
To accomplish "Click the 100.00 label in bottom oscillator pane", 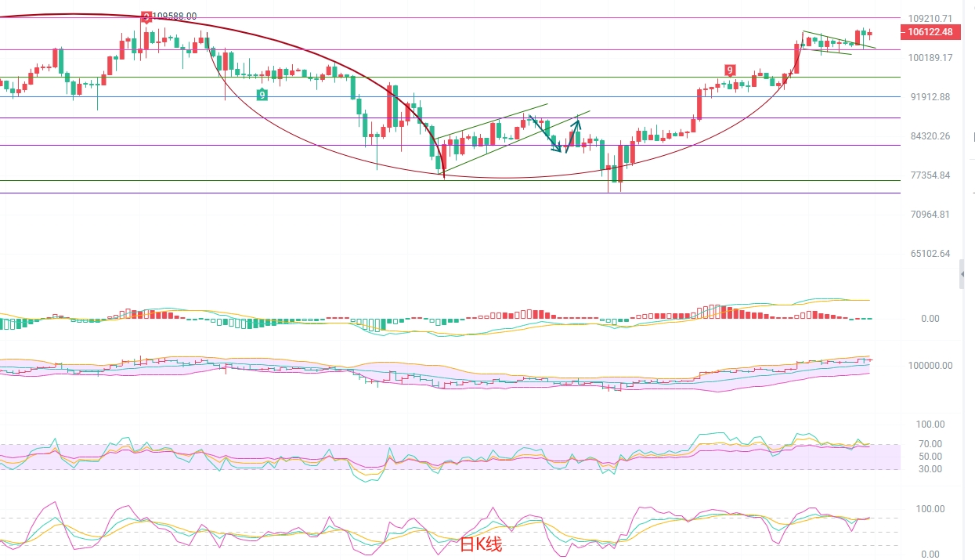I will [930, 509].
